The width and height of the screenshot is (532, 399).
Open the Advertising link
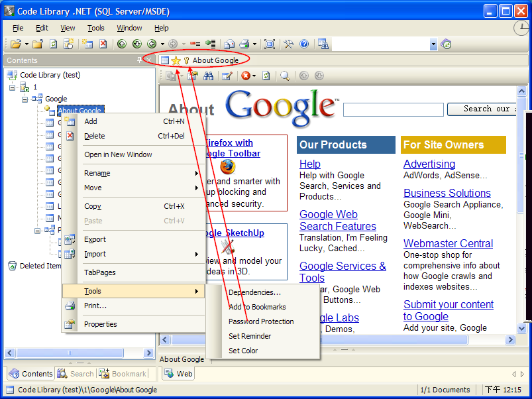[429, 164]
